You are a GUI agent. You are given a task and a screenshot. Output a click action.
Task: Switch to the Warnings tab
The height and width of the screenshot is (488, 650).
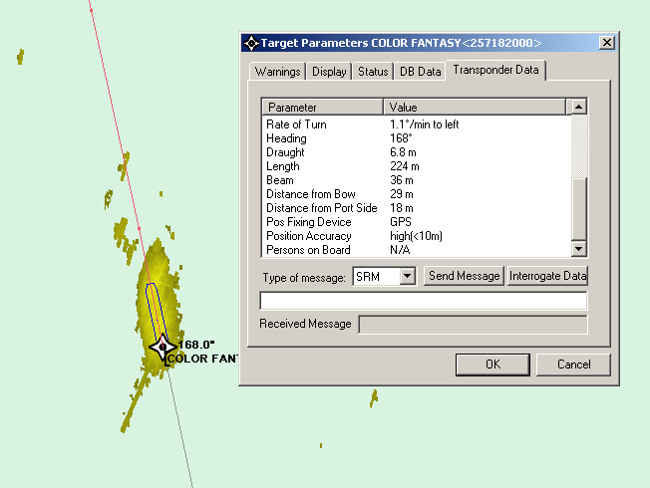point(277,71)
